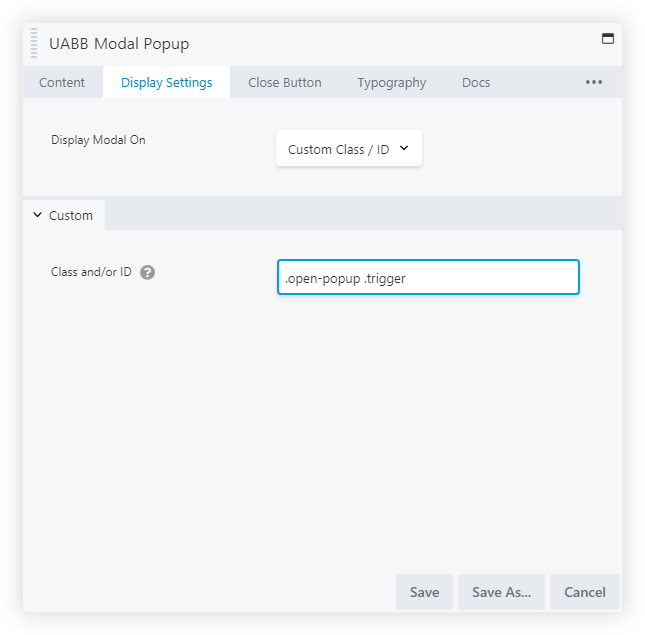Image resolution: width=645 pixels, height=635 pixels.
Task: Click the drag handle beside the panel title
Action: [34, 44]
